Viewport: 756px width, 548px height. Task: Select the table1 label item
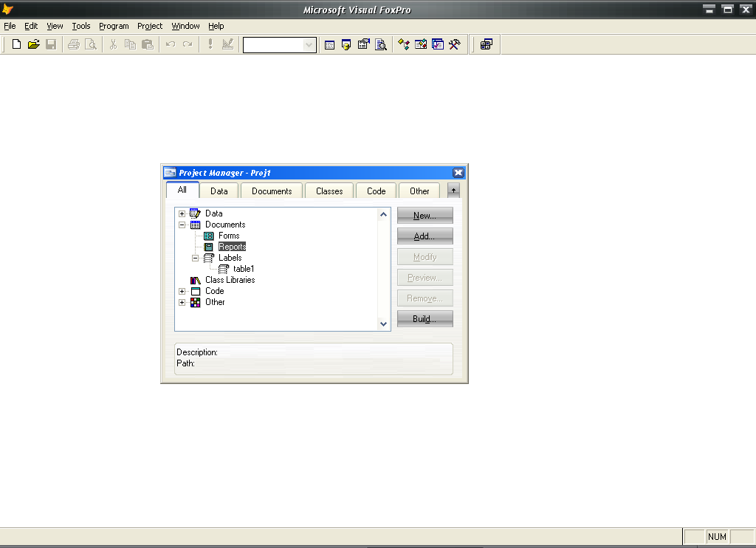(x=244, y=269)
